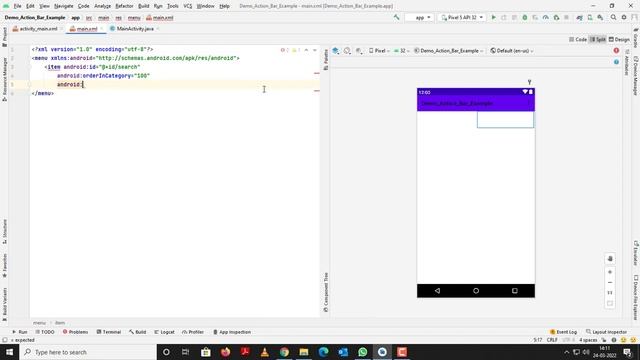Screen dimensions: 640x360
Task: Open the Event Log
Action: point(563,332)
